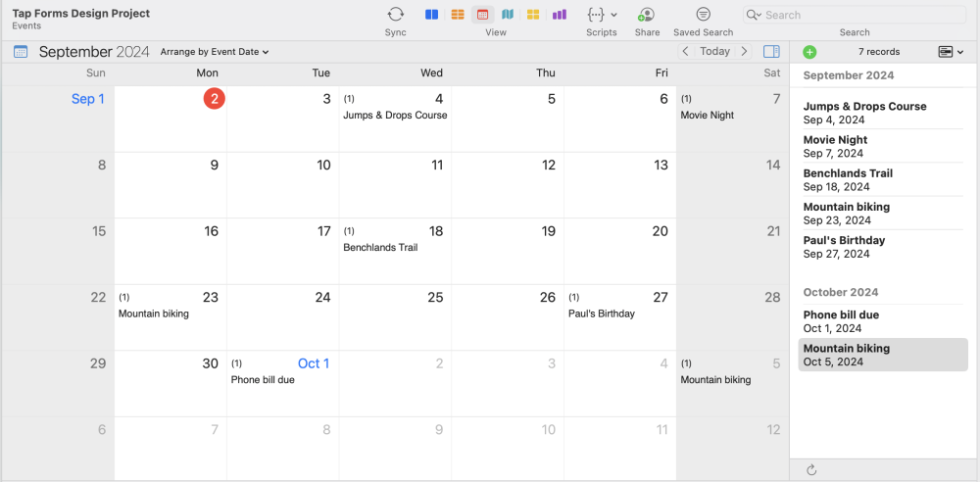The image size is (980, 482).
Task: Click the Tap Forms Design Project title
Action: click(x=81, y=13)
